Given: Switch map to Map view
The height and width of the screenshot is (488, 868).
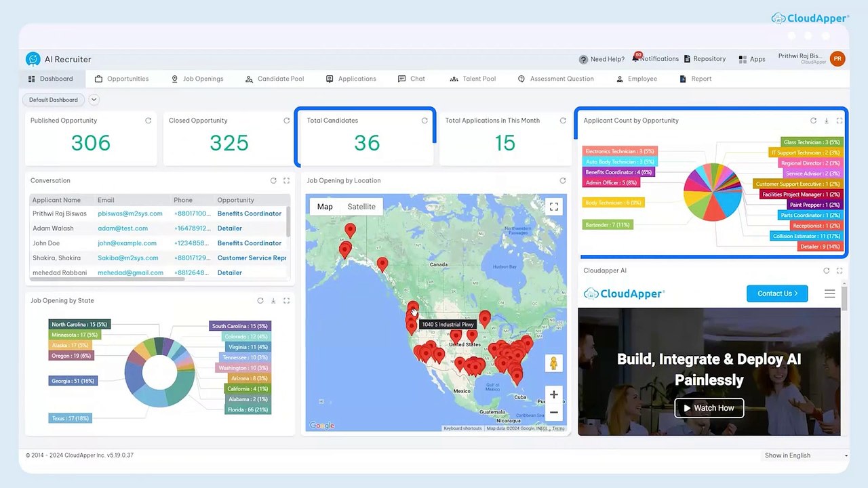Looking at the screenshot, I should (x=325, y=207).
